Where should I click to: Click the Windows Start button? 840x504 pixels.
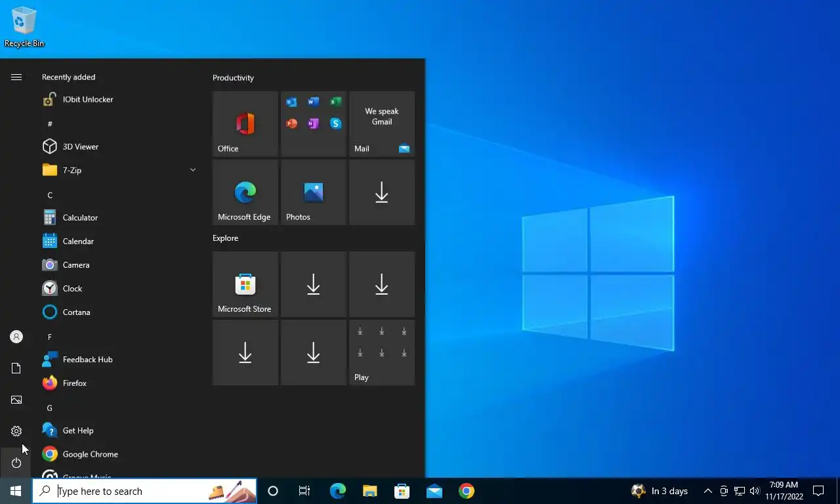[x=16, y=491]
